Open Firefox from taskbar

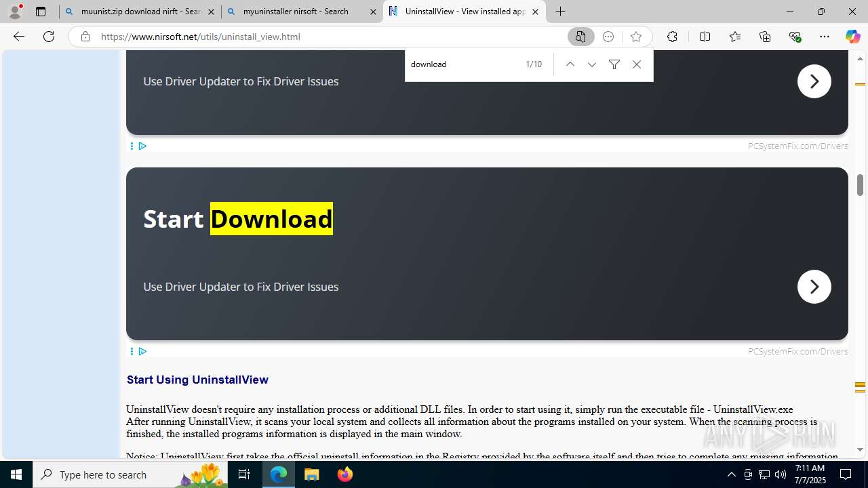coord(345,474)
